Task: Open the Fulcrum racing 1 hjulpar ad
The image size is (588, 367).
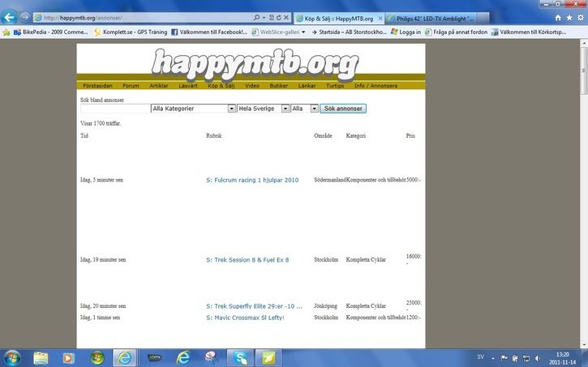Action: 252,180
